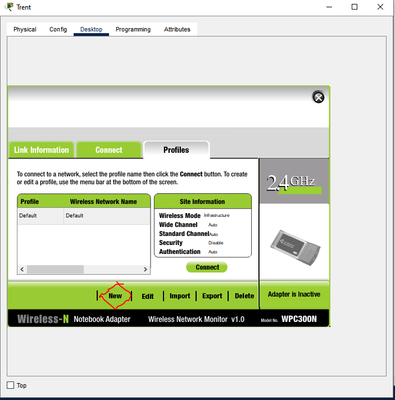Switch to the Attributes tab

point(177,29)
